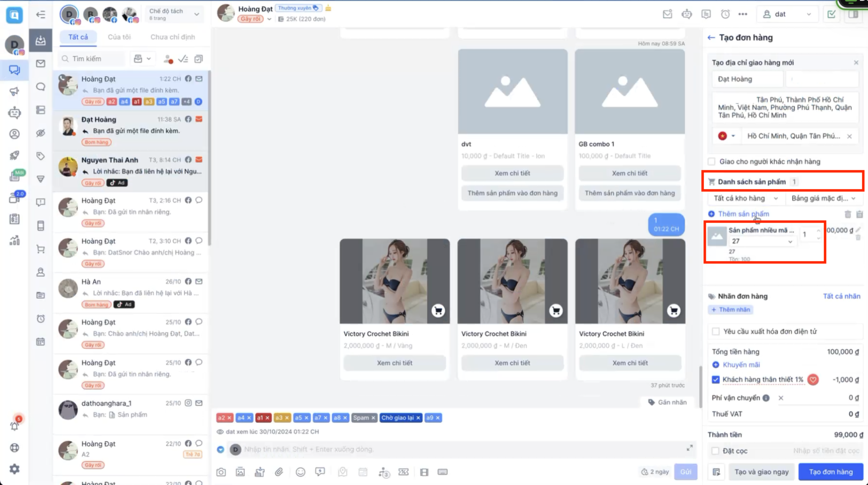Click Thêm sản phẩm link
The image size is (868, 485).
click(x=743, y=214)
